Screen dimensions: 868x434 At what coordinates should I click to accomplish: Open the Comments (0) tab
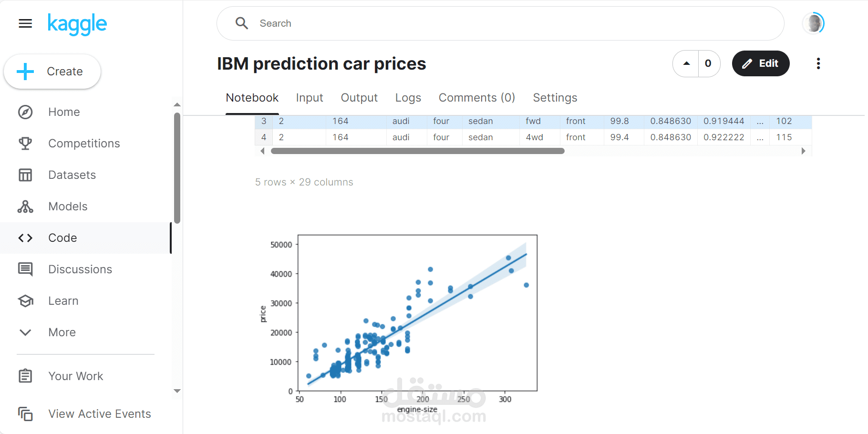(476, 98)
